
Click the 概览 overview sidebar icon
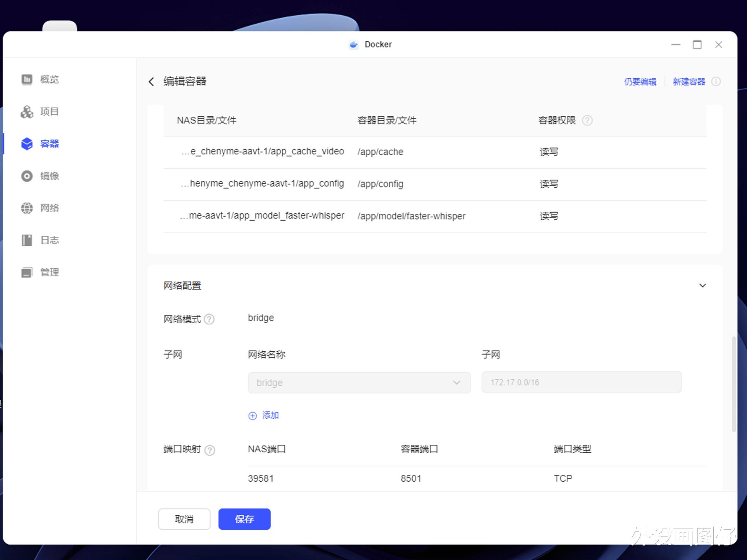point(27,79)
